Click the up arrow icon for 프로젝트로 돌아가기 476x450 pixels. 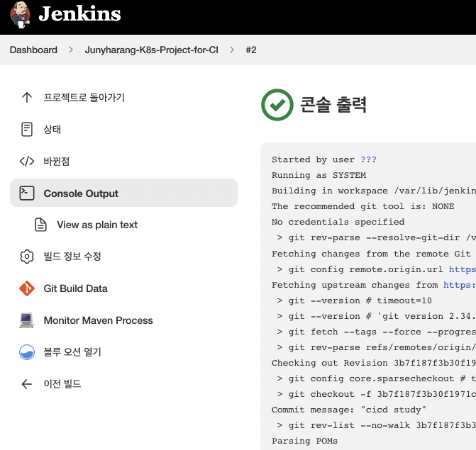(x=27, y=97)
